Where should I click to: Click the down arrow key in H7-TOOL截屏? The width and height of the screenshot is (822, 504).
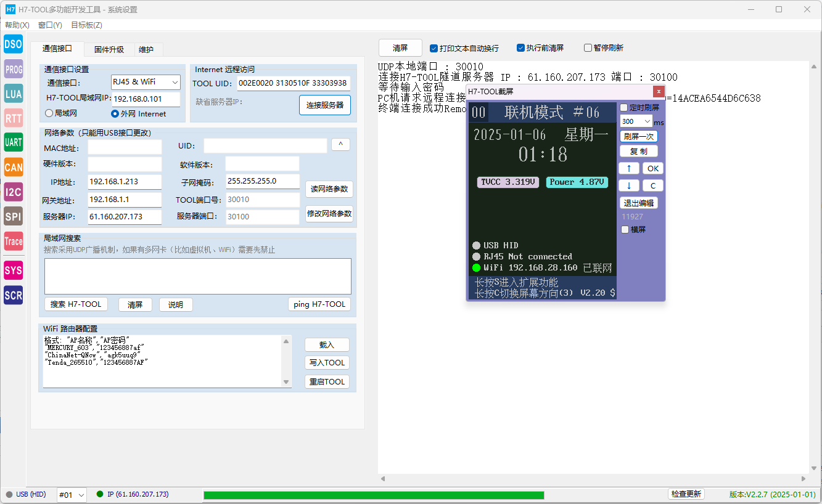[628, 185]
